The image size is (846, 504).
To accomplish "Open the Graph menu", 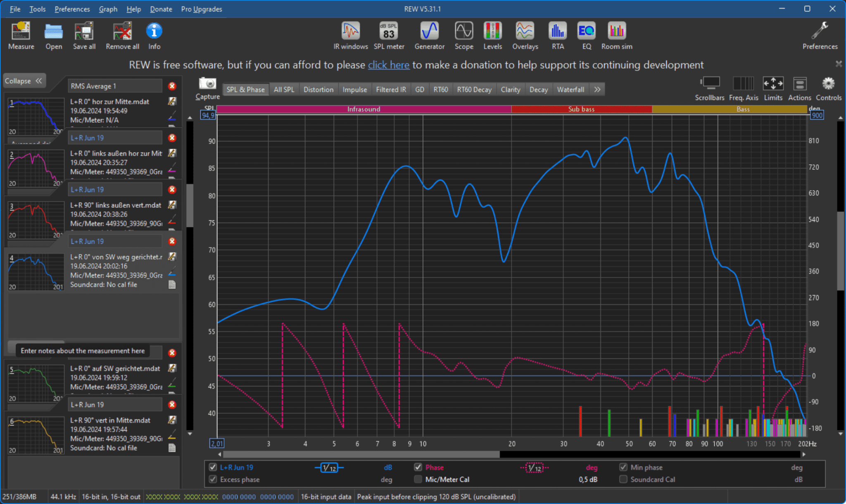I will point(108,9).
